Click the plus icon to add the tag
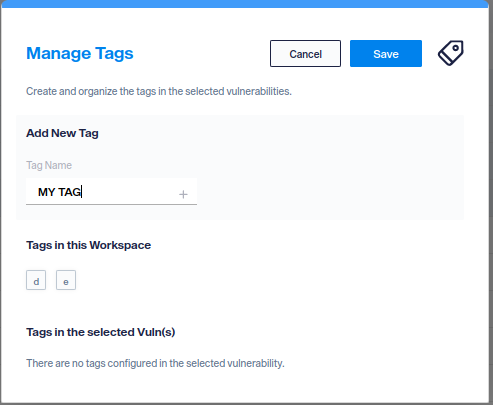 tap(183, 194)
